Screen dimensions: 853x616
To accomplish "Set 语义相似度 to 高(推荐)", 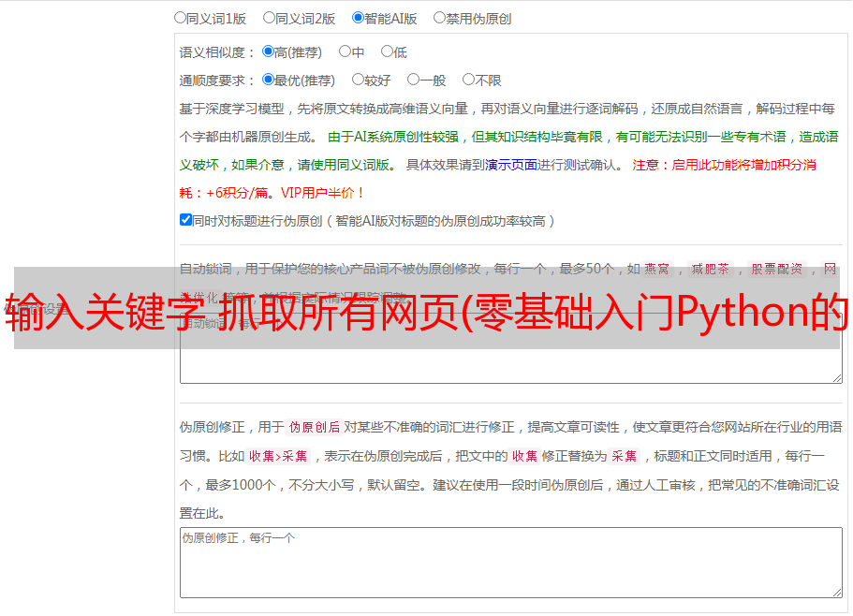I will (268, 51).
